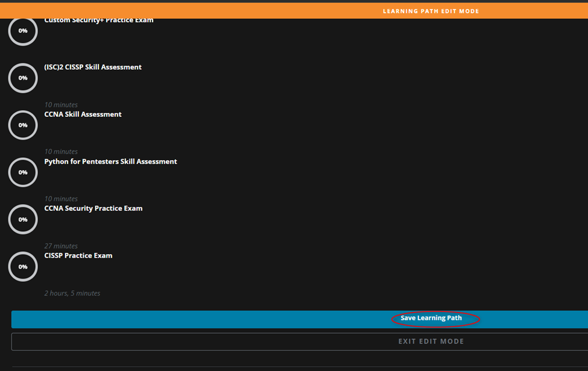This screenshot has width=588, height=371.
Task: Open the CCNA Skill Assessment
Action: [x=83, y=114]
